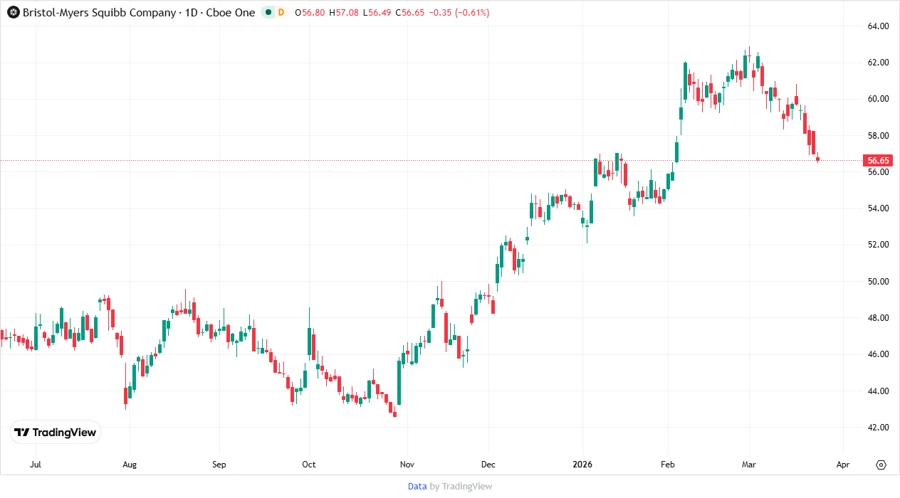Image resolution: width=900 pixels, height=498 pixels.
Task: Click the 44.00 price axis label
Action: coord(878,391)
